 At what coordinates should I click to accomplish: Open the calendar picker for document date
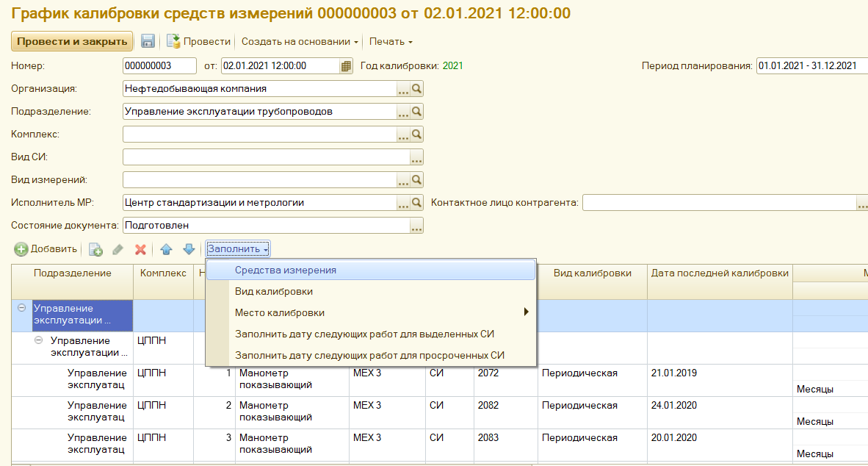pyautogui.click(x=346, y=66)
